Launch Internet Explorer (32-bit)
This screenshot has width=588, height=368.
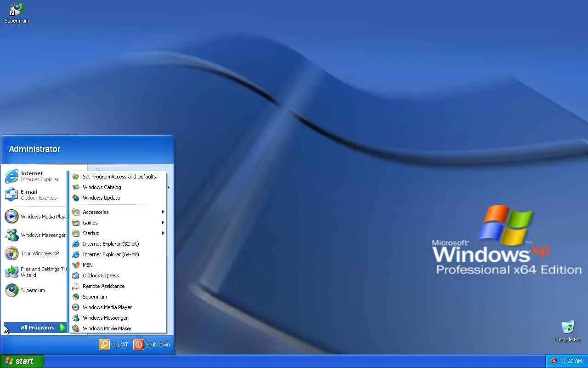pos(118,244)
